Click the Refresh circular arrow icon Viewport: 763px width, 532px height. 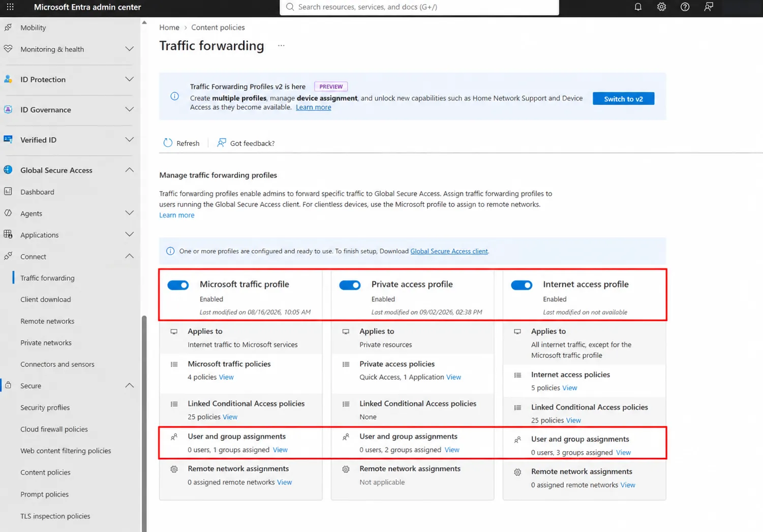coord(168,143)
